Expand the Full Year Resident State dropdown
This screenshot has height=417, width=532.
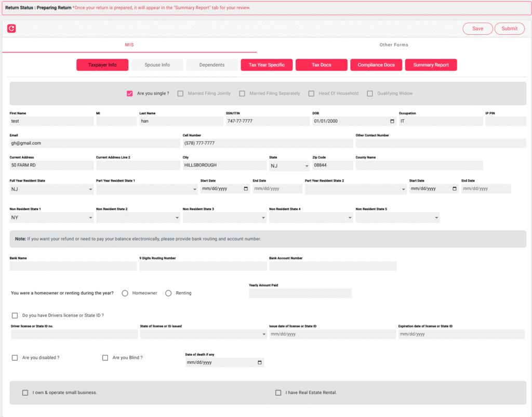(x=51, y=189)
